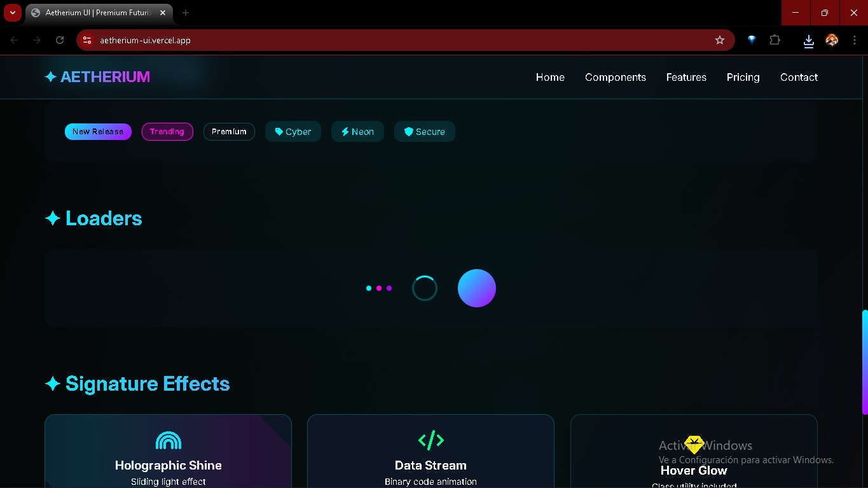Click the three-dot loader animation
The width and height of the screenshot is (868, 488).
[x=379, y=288]
